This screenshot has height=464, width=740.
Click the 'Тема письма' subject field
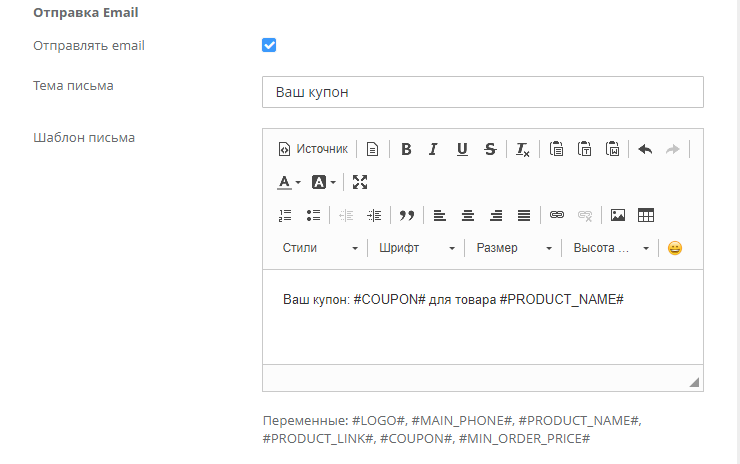click(x=482, y=92)
